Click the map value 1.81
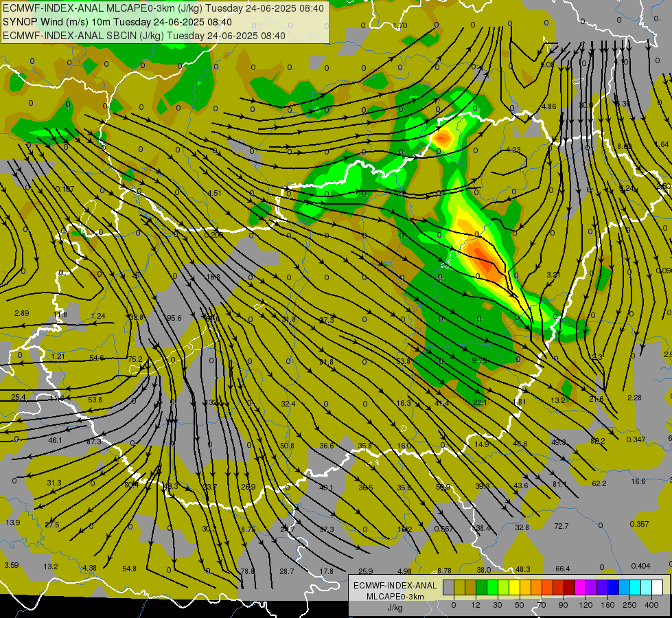Image resolution: width=672 pixels, height=618 pixels. coord(519,402)
